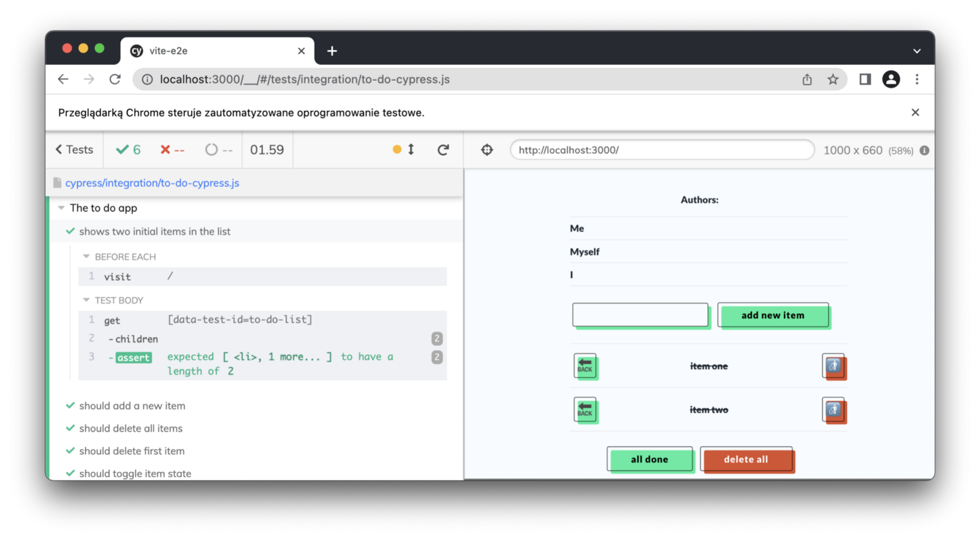980x540 pixels.
Task: Collapse the BEFORE EACH section
Action: (119, 257)
